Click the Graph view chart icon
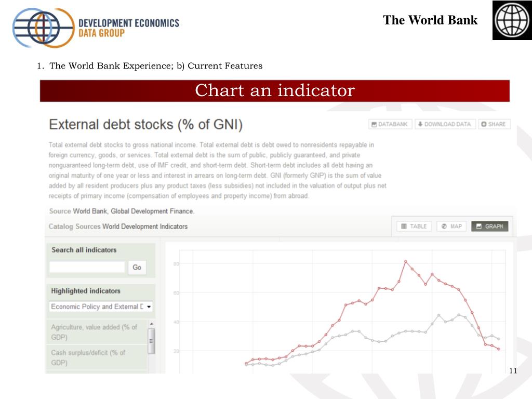532x399 pixels. [x=478, y=227]
